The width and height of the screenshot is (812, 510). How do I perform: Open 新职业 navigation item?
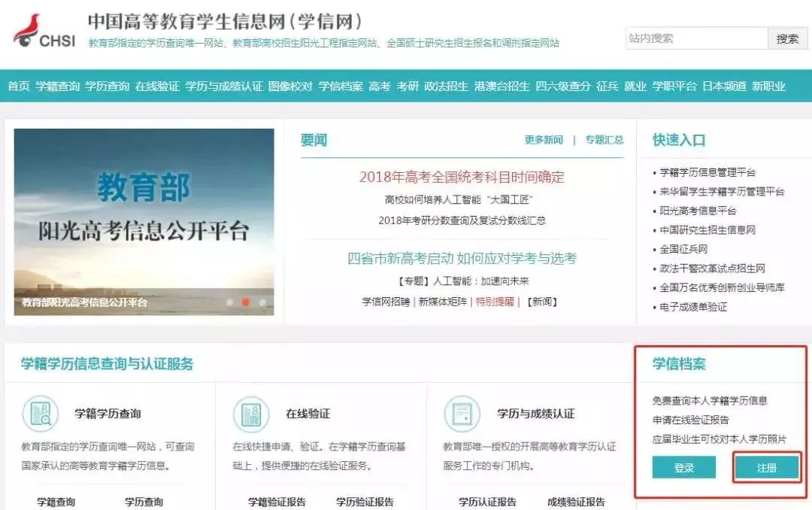pos(769,86)
